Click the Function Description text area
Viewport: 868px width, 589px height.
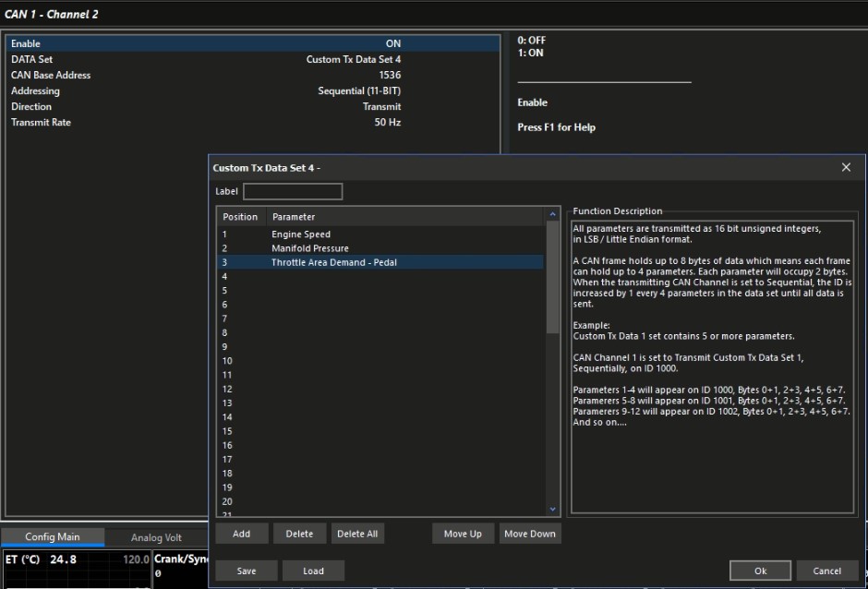pyautogui.click(x=713, y=367)
